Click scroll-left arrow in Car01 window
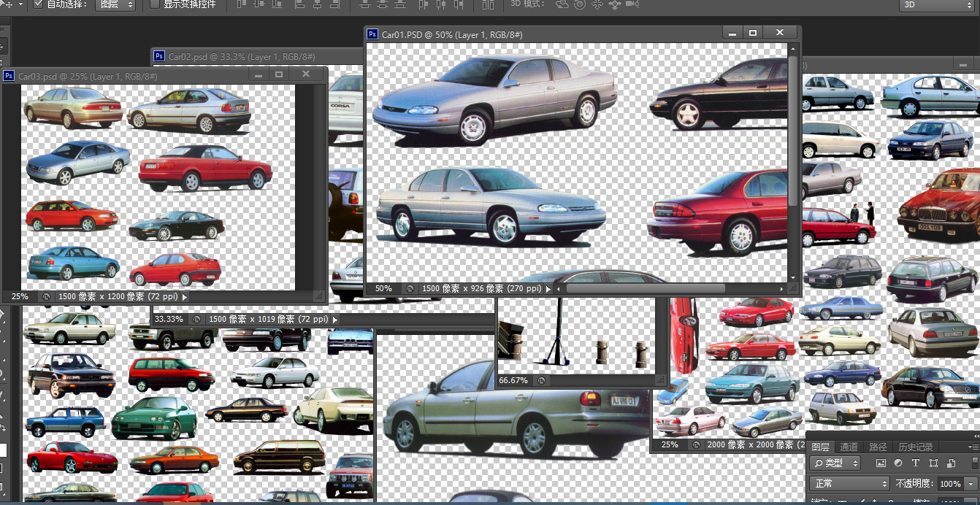980x505 pixels. point(559,288)
